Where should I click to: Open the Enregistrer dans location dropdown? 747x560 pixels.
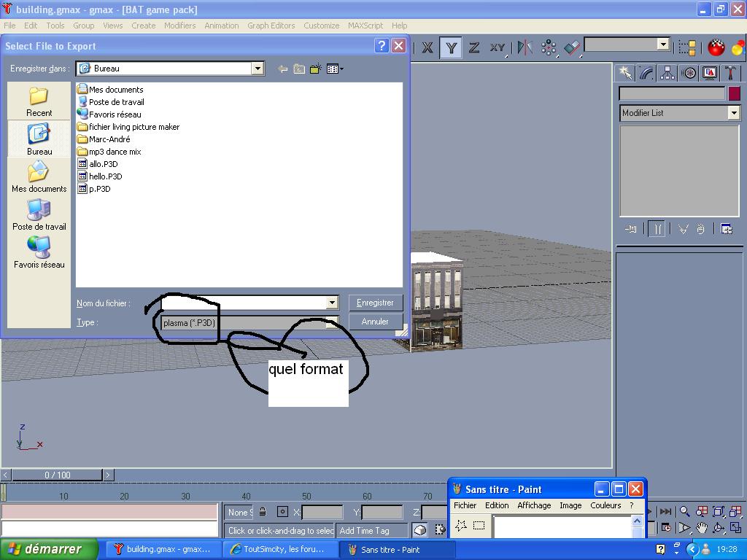pyautogui.click(x=258, y=69)
